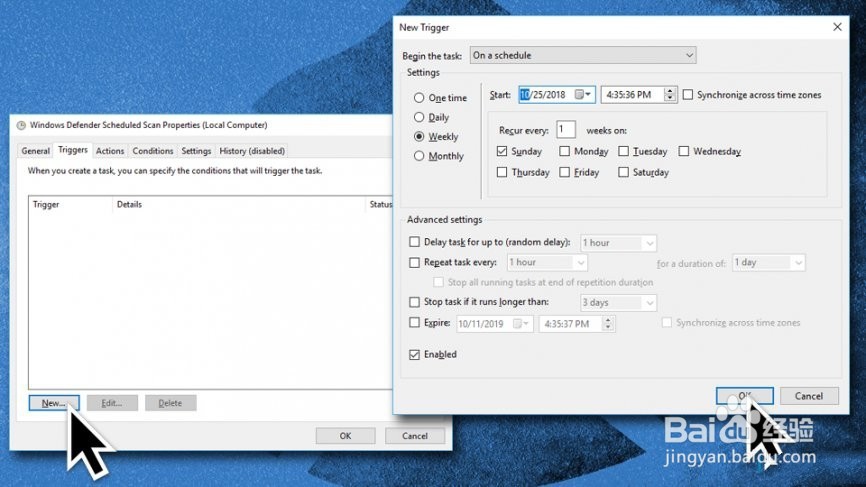
Task: Open the Start date calendar picker icon
Action: (x=583, y=94)
